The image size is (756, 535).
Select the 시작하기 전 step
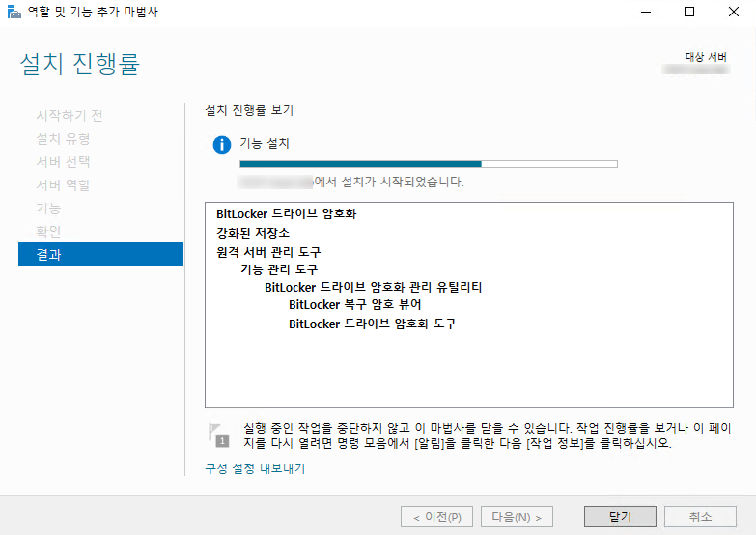point(70,115)
